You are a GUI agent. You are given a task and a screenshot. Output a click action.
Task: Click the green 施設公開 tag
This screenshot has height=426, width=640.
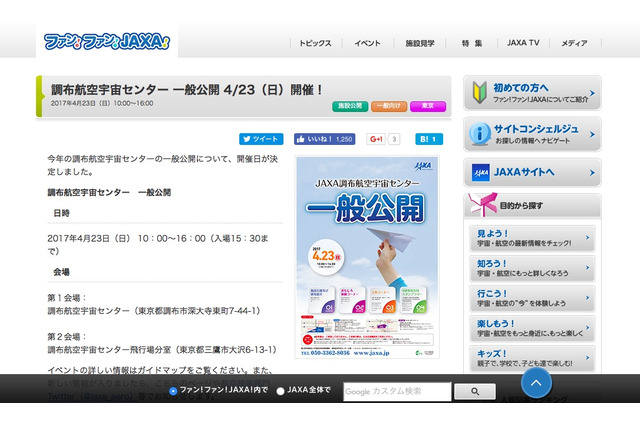click(x=350, y=106)
